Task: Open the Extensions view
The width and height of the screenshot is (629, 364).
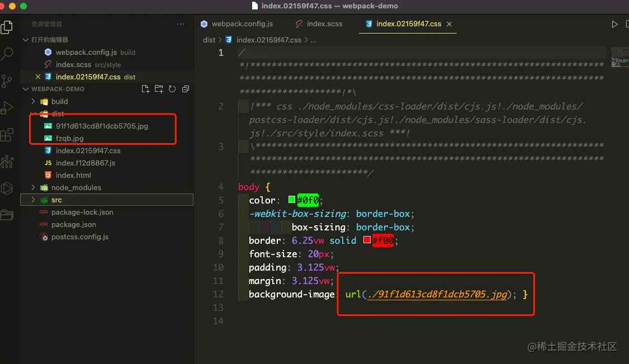Action: (7, 135)
